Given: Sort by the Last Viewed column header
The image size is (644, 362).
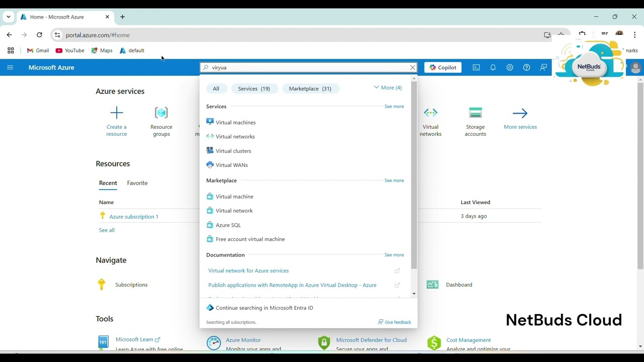Looking at the screenshot, I should (x=475, y=202).
